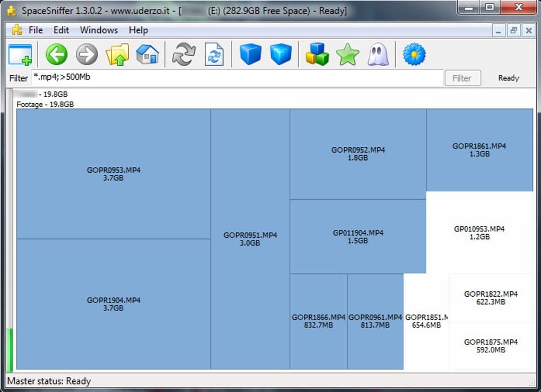Open a new view window
This screenshot has width=541, height=392.
coord(20,55)
